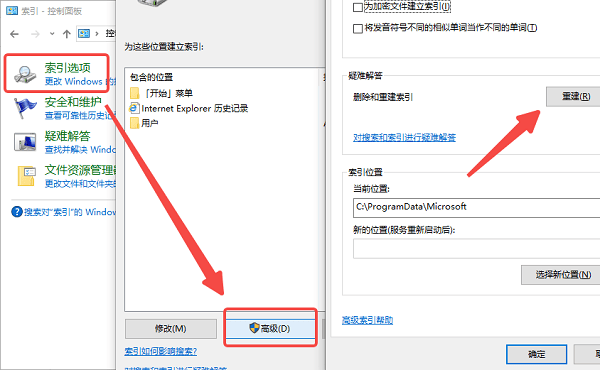Click the 疑难解答 computer icon

coord(25,142)
